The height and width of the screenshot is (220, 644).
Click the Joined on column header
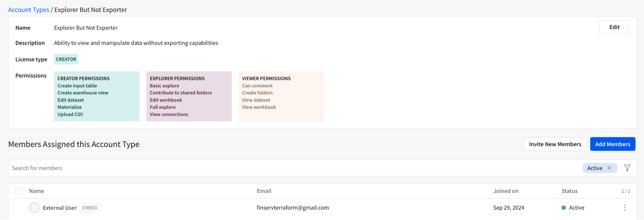coord(505,191)
